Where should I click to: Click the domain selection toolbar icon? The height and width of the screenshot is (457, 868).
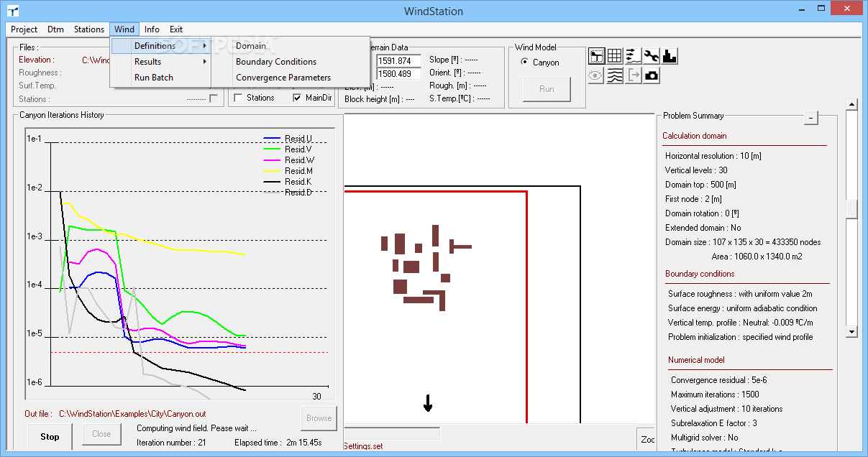point(596,56)
